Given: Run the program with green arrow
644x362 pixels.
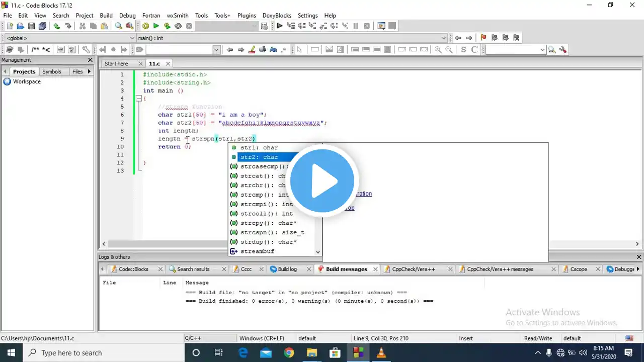Looking at the screenshot, I should (x=156, y=26).
